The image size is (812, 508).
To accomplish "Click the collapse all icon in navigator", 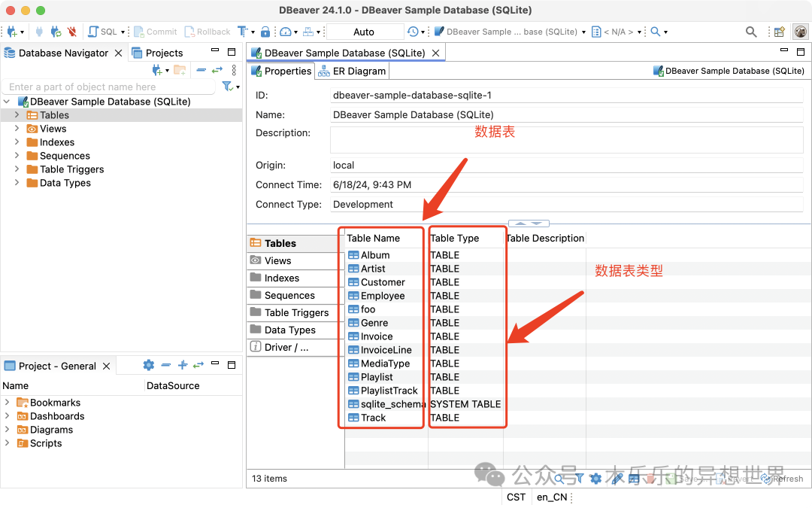I will pos(201,70).
